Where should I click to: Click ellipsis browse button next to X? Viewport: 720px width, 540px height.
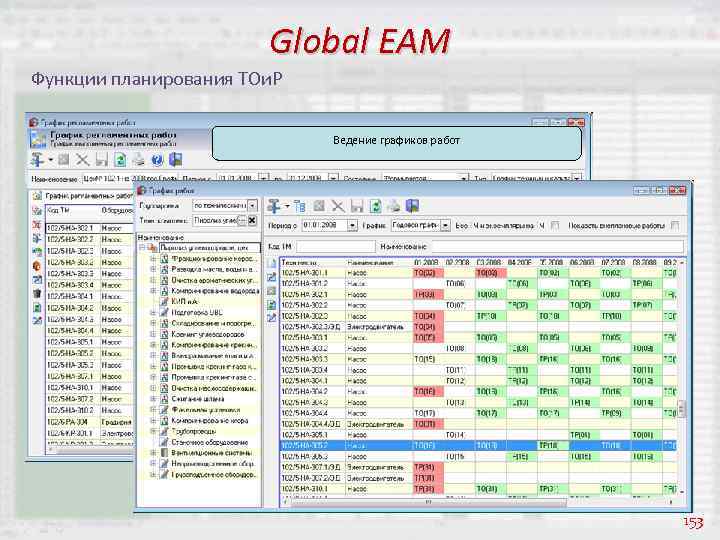[242, 221]
